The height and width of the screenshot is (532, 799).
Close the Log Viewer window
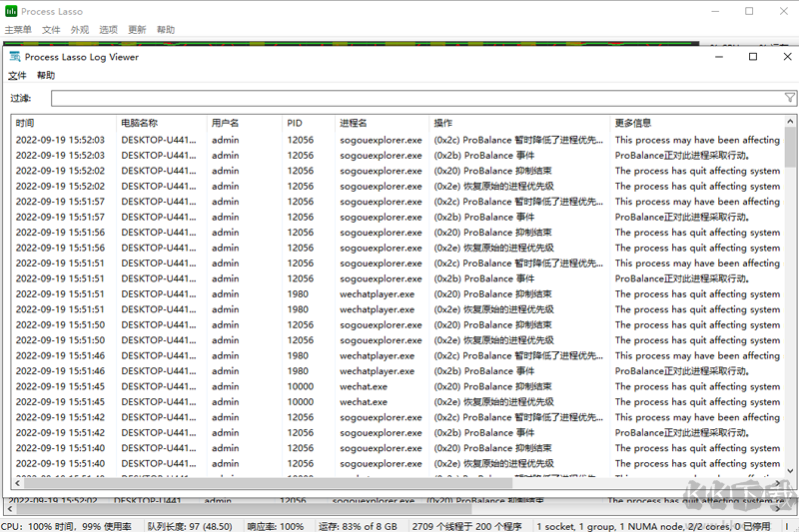point(787,57)
